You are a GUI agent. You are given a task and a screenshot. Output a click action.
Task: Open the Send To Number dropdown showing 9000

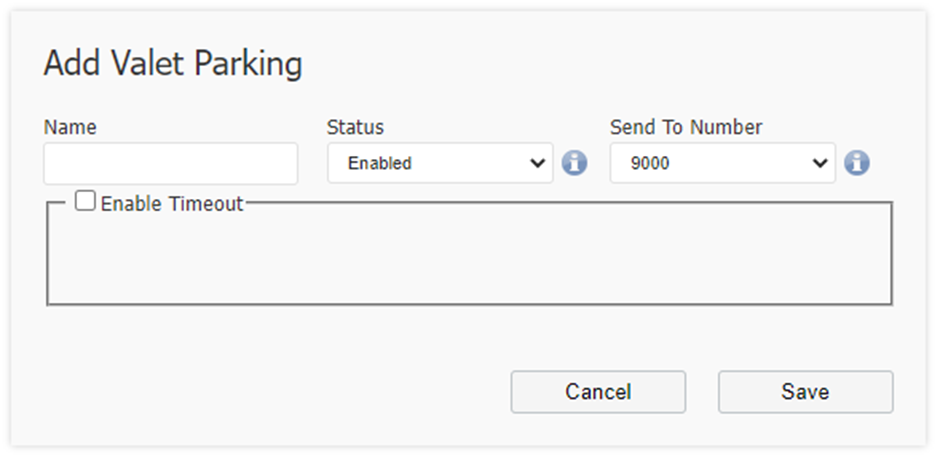[722, 163]
